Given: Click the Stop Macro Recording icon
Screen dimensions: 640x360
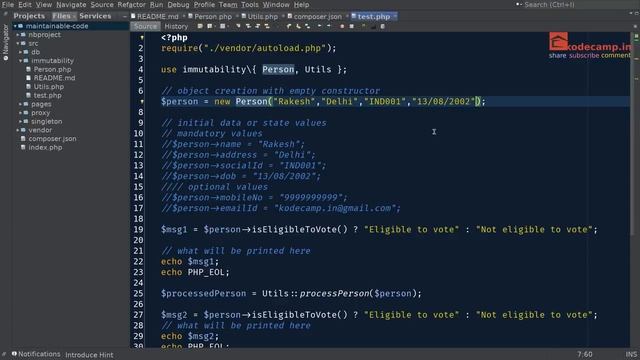Looking at the screenshot, I should pos(351,26).
